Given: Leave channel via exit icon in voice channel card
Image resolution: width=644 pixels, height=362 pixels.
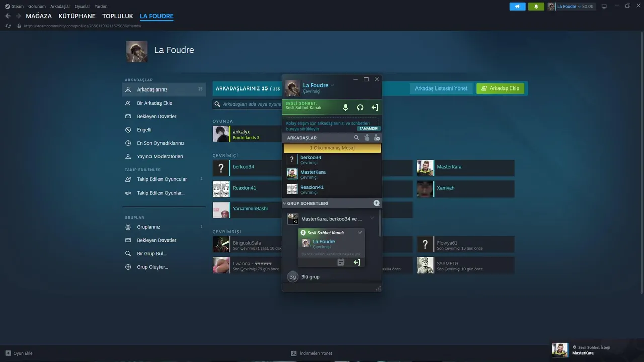Looking at the screenshot, I should point(357,262).
